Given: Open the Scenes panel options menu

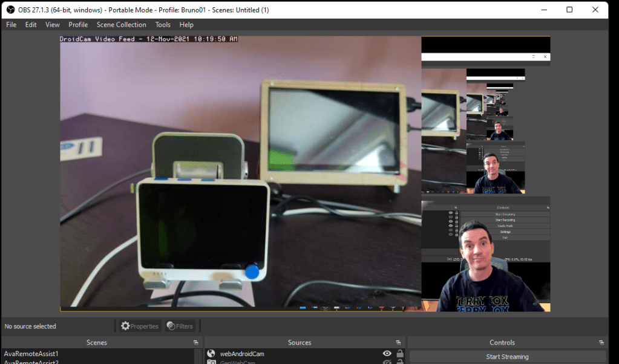Looking at the screenshot, I should pos(195,342).
